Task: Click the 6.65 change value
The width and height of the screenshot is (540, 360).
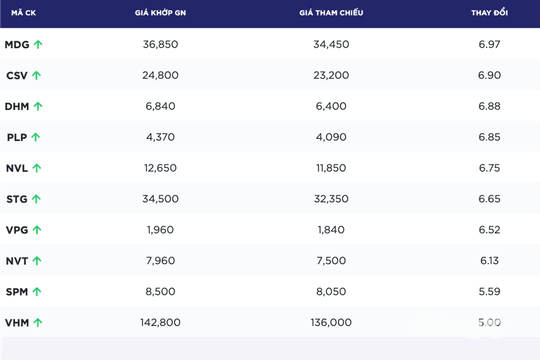Action: pos(489,199)
